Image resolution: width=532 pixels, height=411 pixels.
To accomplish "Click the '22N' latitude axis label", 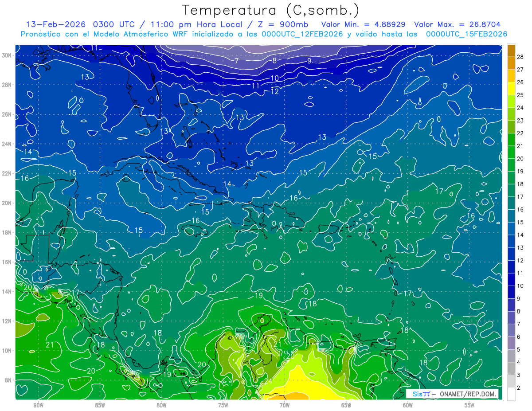I will (x=8, y=173).
